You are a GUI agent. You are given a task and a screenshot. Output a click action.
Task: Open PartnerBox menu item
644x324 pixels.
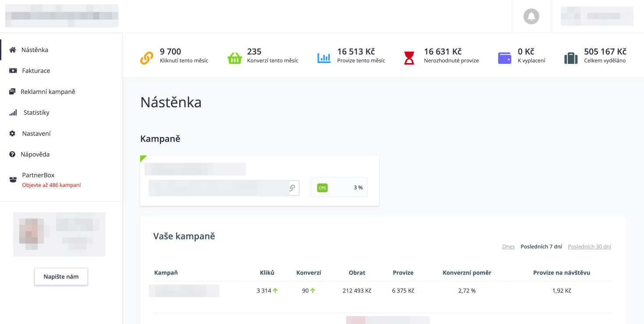point(38,175)
